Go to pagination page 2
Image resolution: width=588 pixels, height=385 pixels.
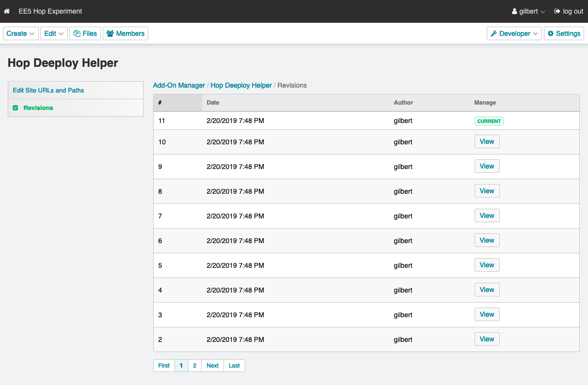point(194,366)
